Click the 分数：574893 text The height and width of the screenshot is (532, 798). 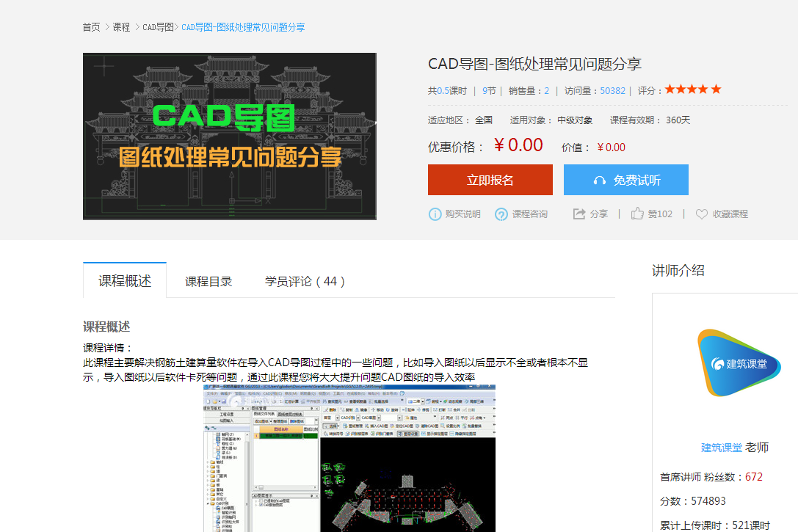(x=692, y=501)
